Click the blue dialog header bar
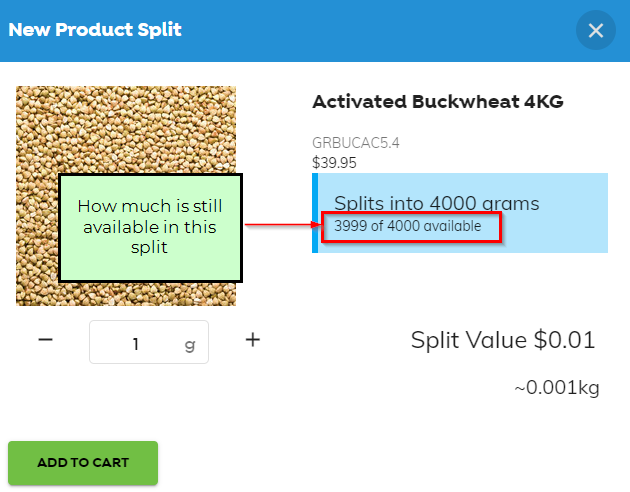The height and width of the screenshot is (492, 630). click(315, 31)
